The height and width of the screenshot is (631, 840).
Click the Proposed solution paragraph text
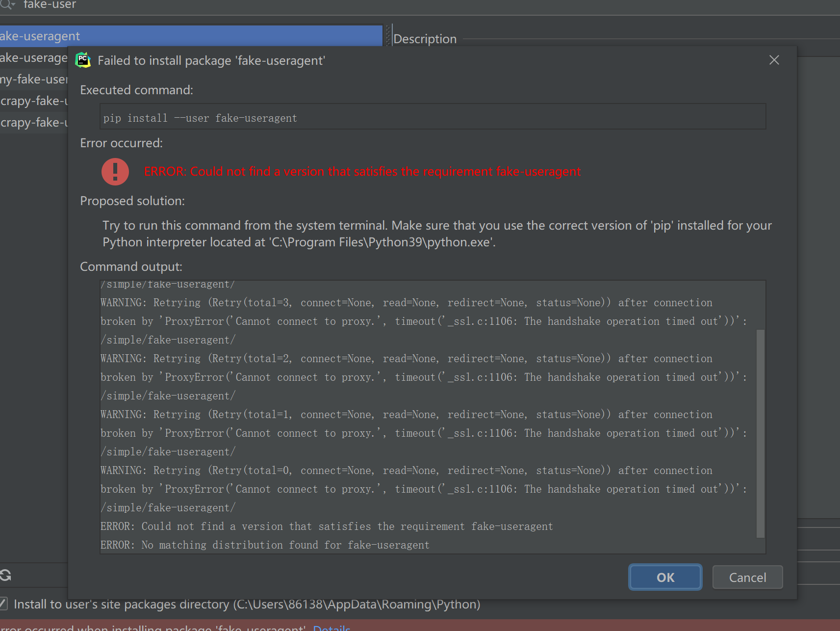(x=437, y=234)
